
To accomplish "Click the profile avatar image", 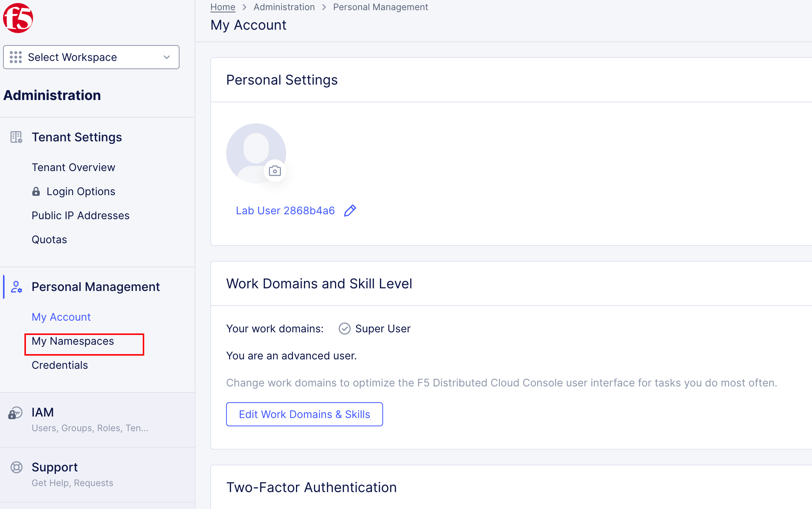I will 256,153.
